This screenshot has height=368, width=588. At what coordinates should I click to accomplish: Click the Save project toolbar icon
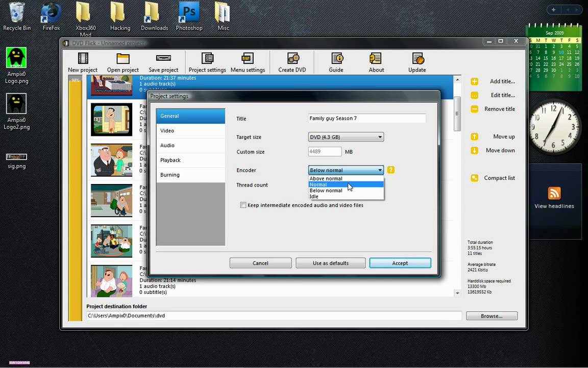tap(163, 58)
